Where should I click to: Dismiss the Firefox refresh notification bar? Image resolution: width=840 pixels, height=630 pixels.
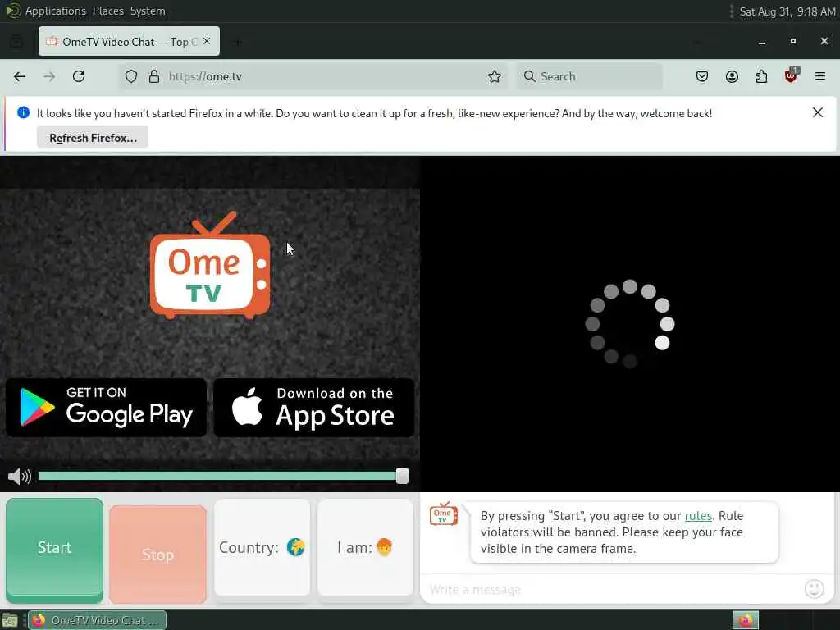(818, 112)
